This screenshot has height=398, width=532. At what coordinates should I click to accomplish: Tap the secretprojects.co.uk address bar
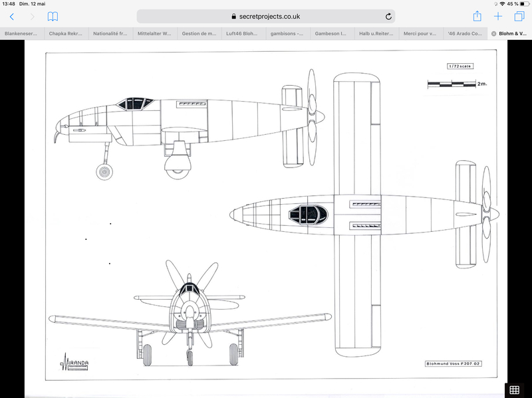[266, 17]
